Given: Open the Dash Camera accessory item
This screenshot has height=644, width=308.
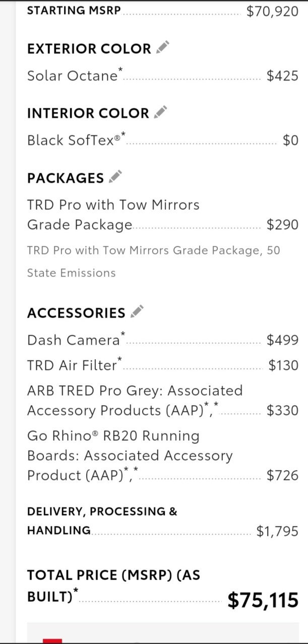Looking at the screenshot, I should click(x=162, y=340).
